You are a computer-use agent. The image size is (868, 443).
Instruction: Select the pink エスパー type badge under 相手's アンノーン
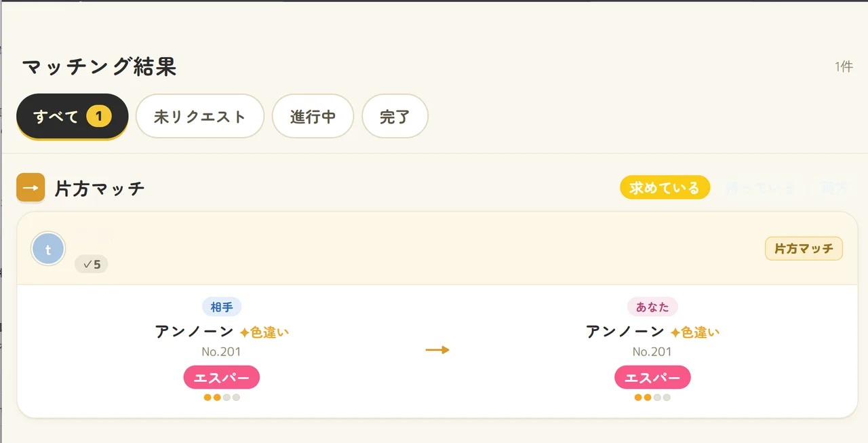pos(221,377)
